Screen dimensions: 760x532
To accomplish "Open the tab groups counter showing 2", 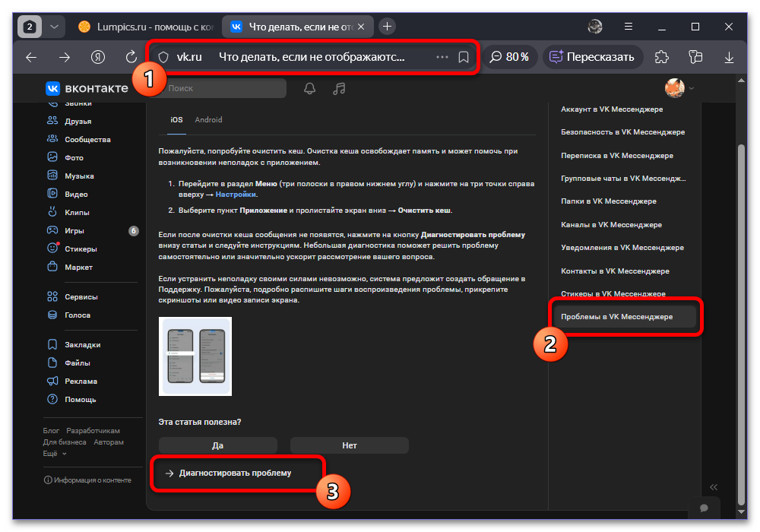I will tap(30, 27).
